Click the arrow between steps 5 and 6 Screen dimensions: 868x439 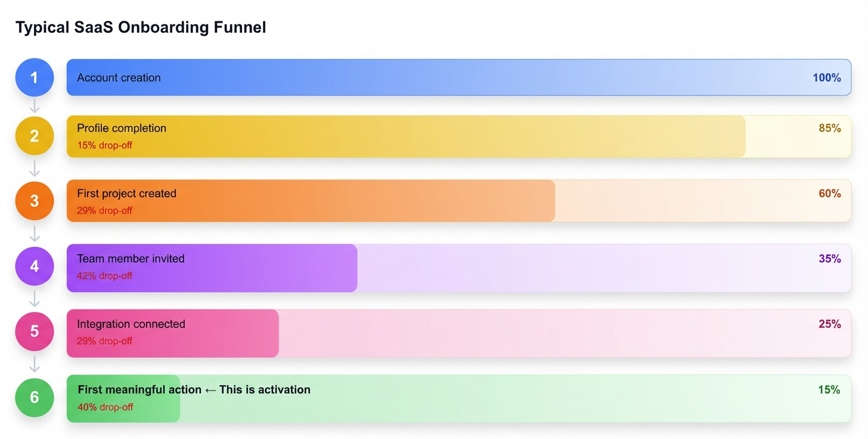(x=35, y=364)
